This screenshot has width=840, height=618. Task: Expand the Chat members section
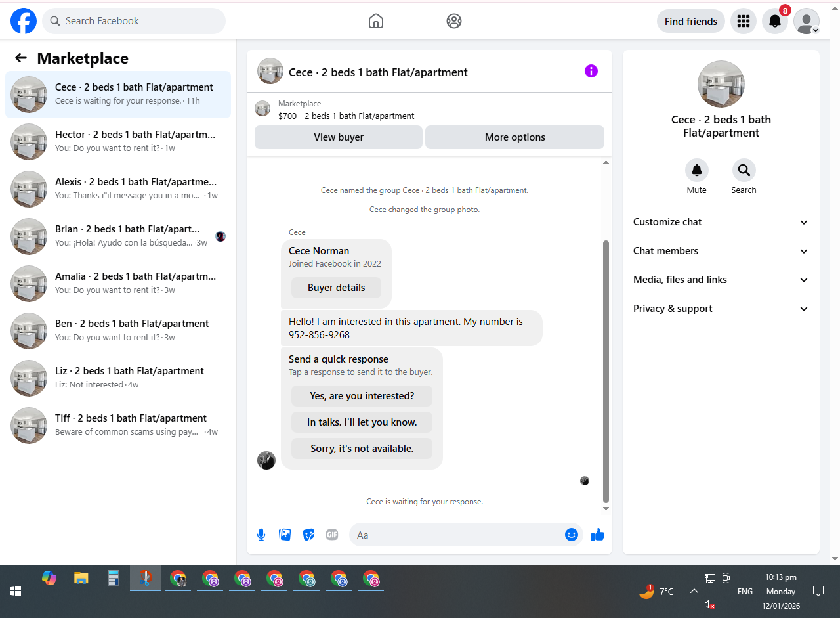coord(721,251)
